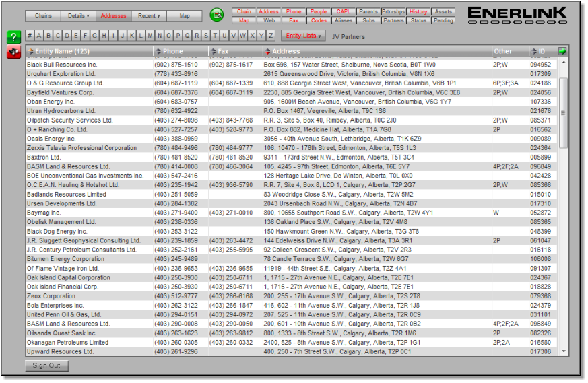This screenshot has height=383, width=588.
Task: Filter entities by letter S
Action: coord(206,36)
